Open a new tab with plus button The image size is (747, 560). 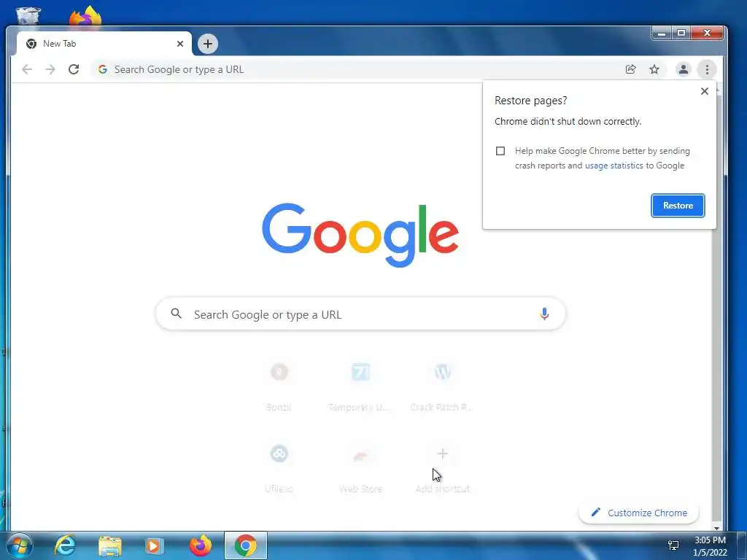[207, 44]
